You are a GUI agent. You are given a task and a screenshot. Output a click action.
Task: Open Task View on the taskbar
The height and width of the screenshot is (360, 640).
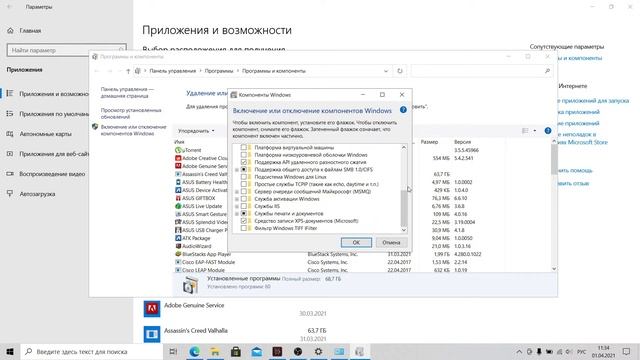pyautogui.click(x=173, y=351)
